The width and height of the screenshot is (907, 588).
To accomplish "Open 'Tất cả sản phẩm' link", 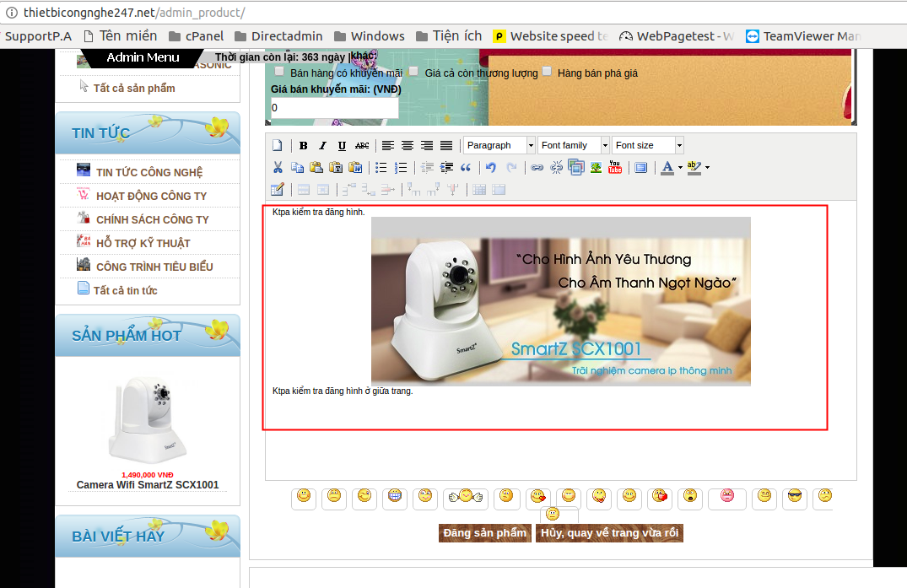I will coord(134,89).
